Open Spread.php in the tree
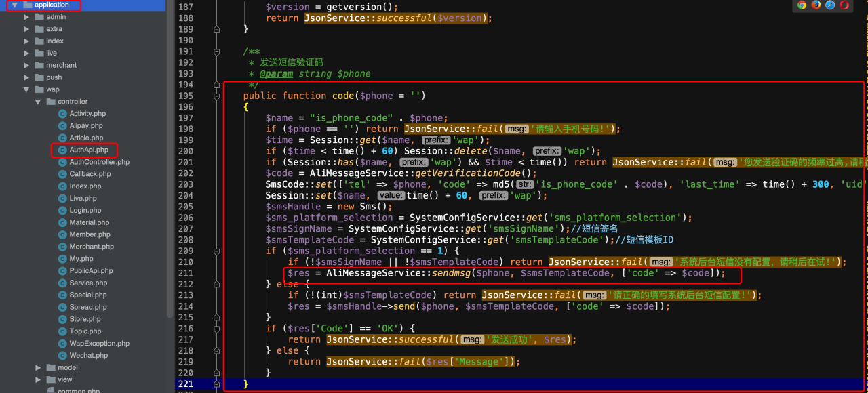 tap(88, 307)
